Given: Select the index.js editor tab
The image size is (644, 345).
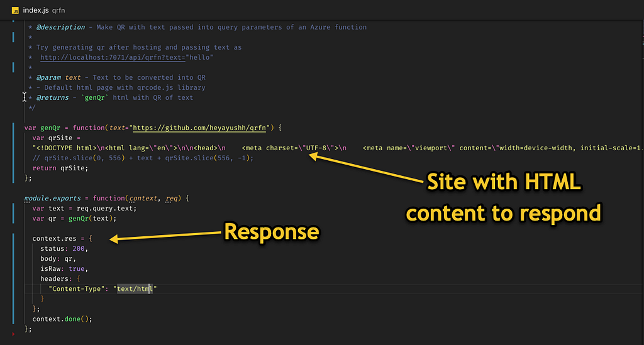Looking at the screenshot, I should tap(38, 10).
